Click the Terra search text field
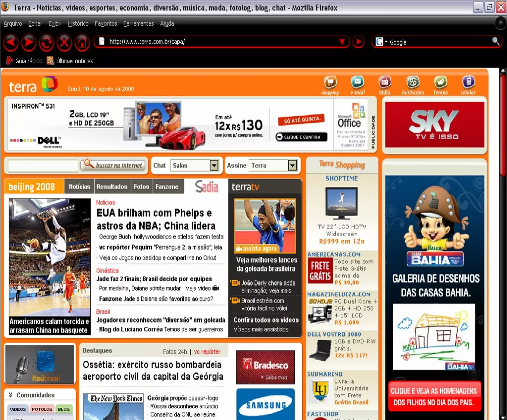This screenshot has height=420, width=507. point(43,166)
